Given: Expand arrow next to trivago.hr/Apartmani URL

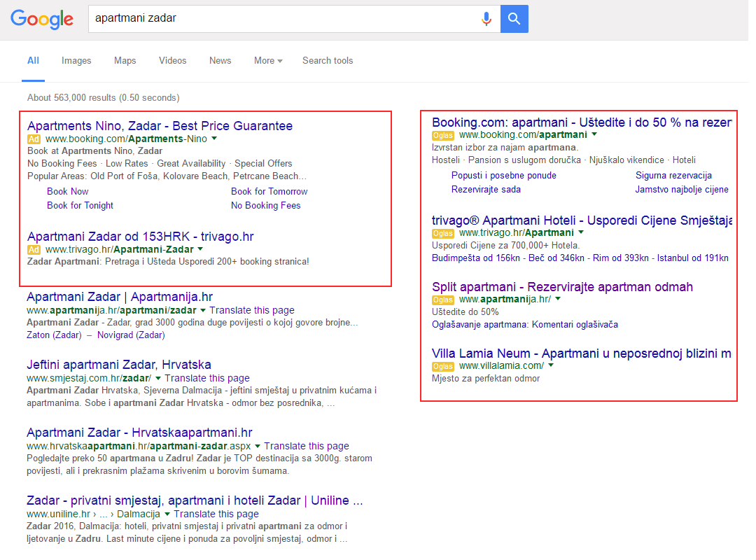Looking at the screenshot, I should pos(581,232).
